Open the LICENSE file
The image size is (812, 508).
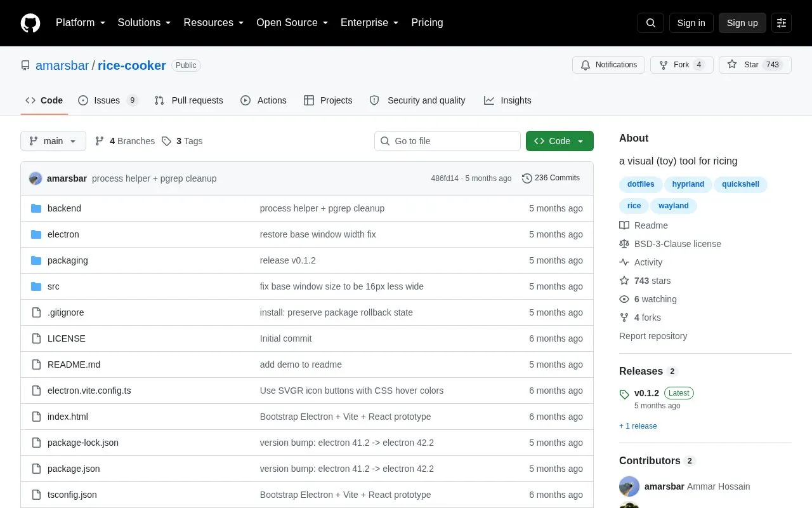click(x=67, y=338)
